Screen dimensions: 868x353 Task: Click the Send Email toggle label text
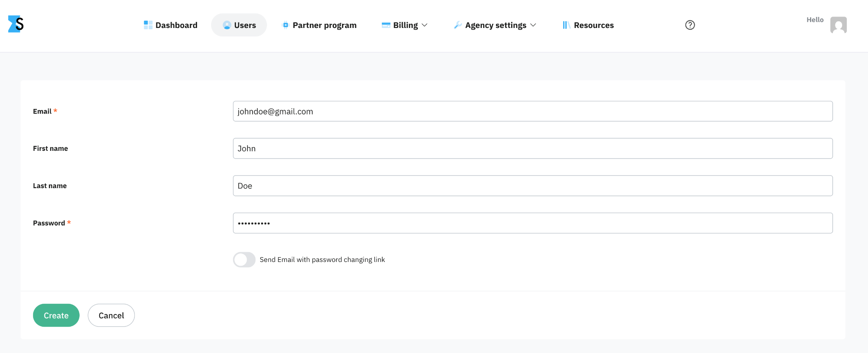[x=323, y=259]
